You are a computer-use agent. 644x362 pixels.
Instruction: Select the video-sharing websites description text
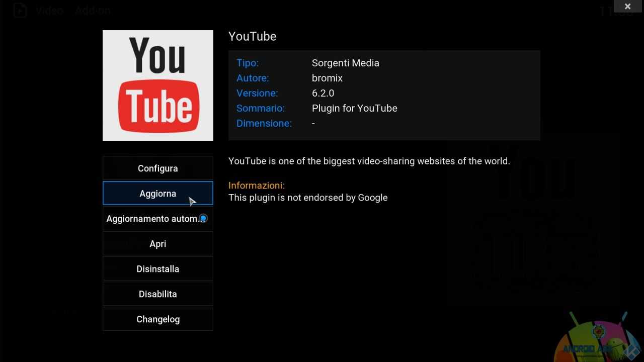click(x=369, y=161)
